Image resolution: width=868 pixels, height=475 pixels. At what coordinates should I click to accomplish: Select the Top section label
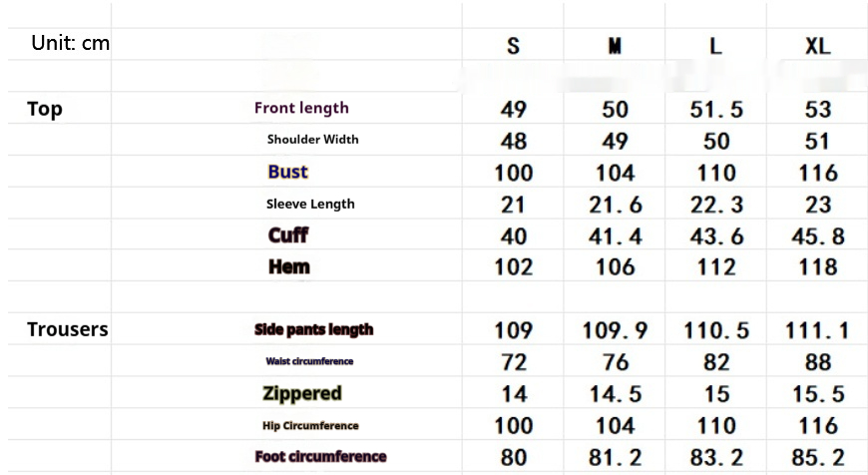45,109
